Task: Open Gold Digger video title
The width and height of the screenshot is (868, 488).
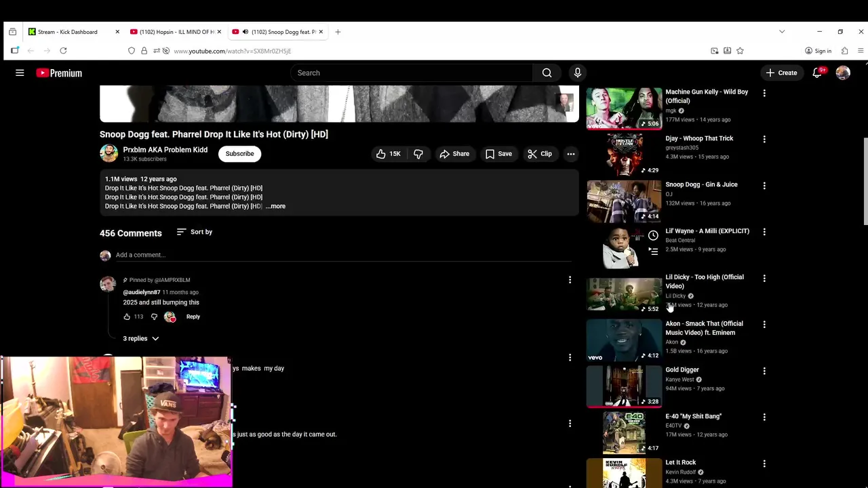Action: click(x=682, y=370)
